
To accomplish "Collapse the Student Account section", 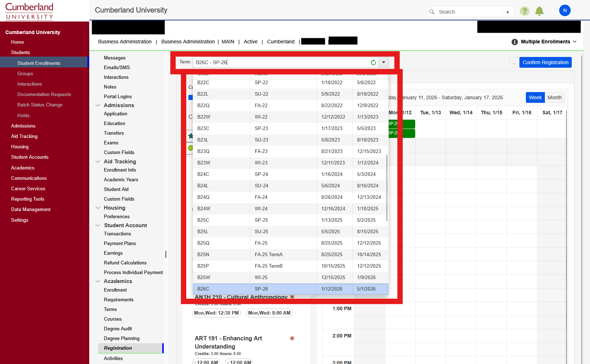I will coord(98,225).
